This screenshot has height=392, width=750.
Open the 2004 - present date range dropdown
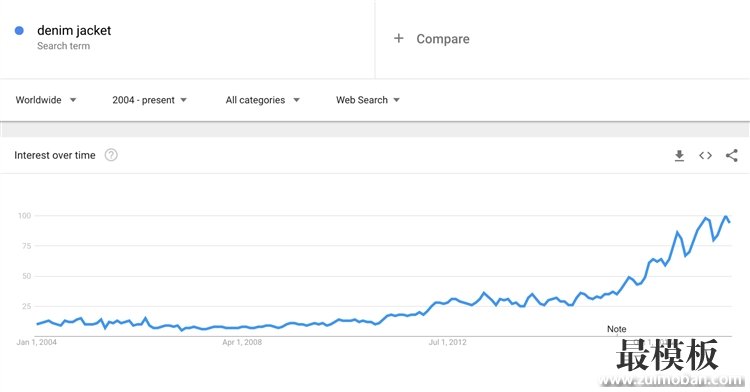pos(150,100)
